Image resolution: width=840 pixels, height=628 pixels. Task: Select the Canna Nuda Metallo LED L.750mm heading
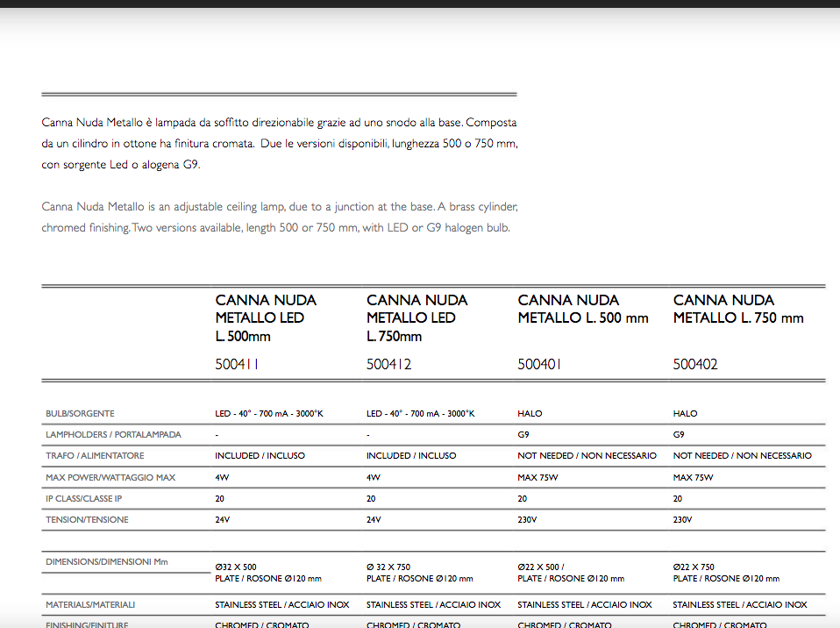tap(416, 318)
